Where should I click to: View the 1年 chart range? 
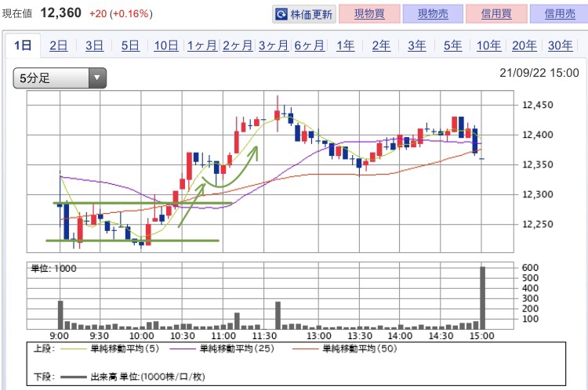[x=346, y=45]
